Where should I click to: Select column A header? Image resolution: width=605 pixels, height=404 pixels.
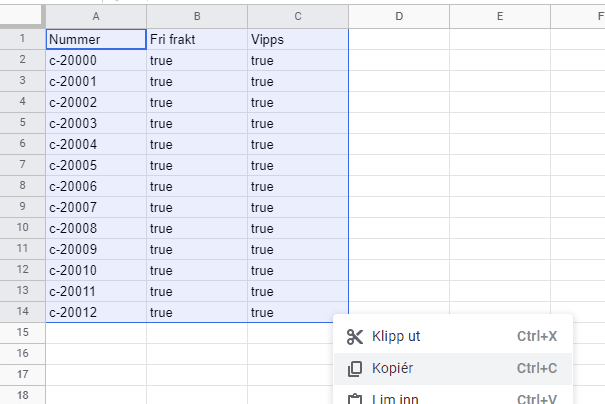tap(96, 17)
